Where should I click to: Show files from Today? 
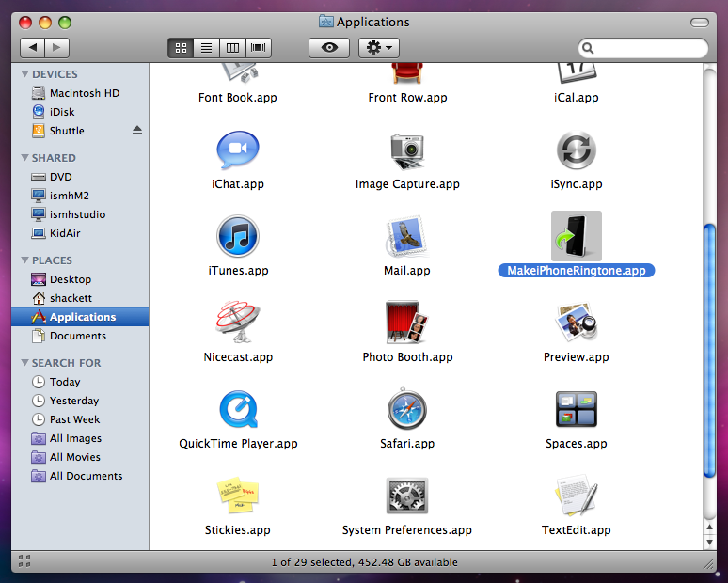pyautogui.click(x=80, y=382)
